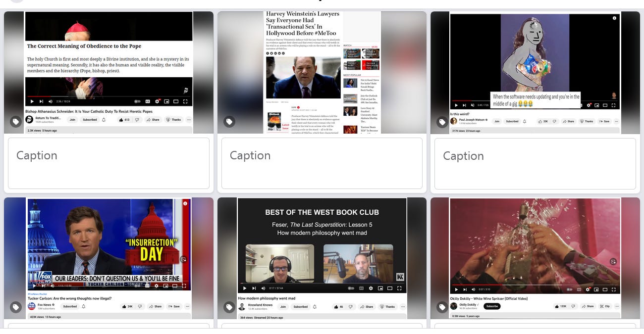
Task: Click 'Tucker Carlson: Are the wrong thoughts' title
Action: click(x=69, y=298)
